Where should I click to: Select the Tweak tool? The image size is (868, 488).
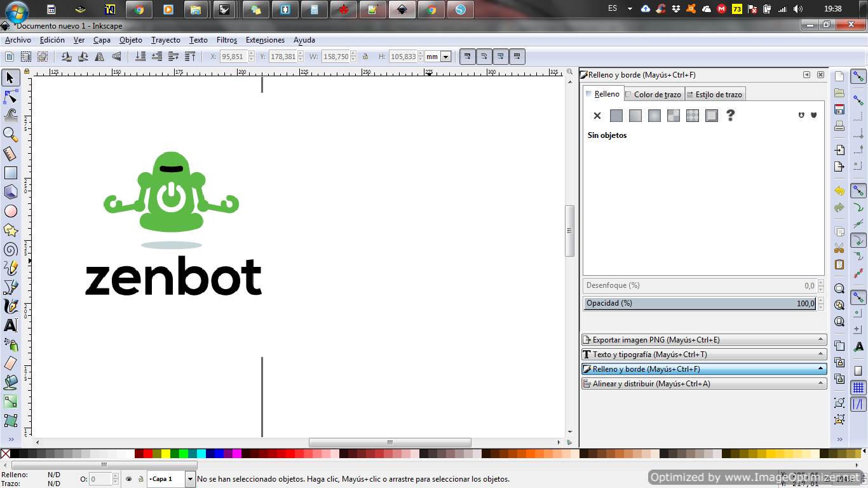coord(10,116)
